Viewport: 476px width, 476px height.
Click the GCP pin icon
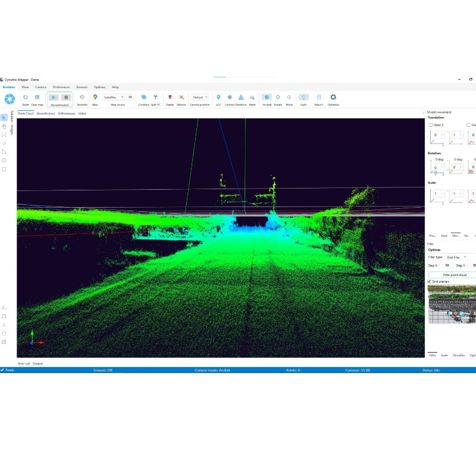(x=218, y=97)
